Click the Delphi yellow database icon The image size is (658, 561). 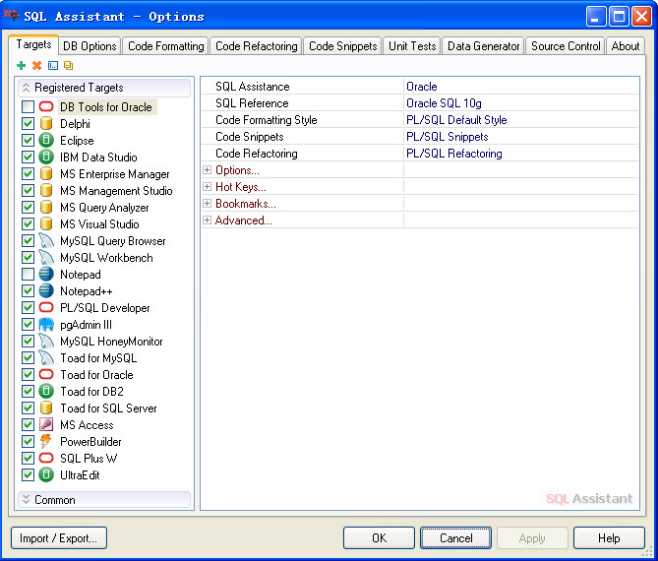(46, 123)
